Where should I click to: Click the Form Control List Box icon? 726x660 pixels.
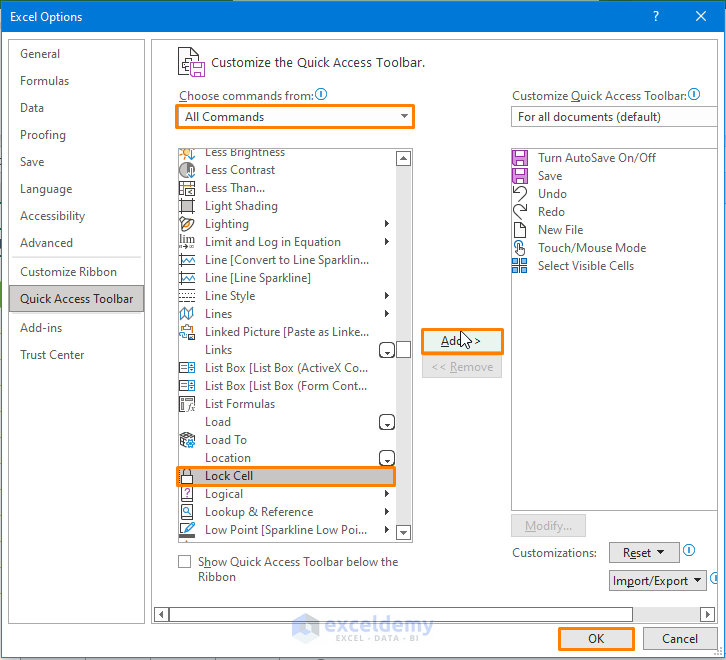pos(187,386)
